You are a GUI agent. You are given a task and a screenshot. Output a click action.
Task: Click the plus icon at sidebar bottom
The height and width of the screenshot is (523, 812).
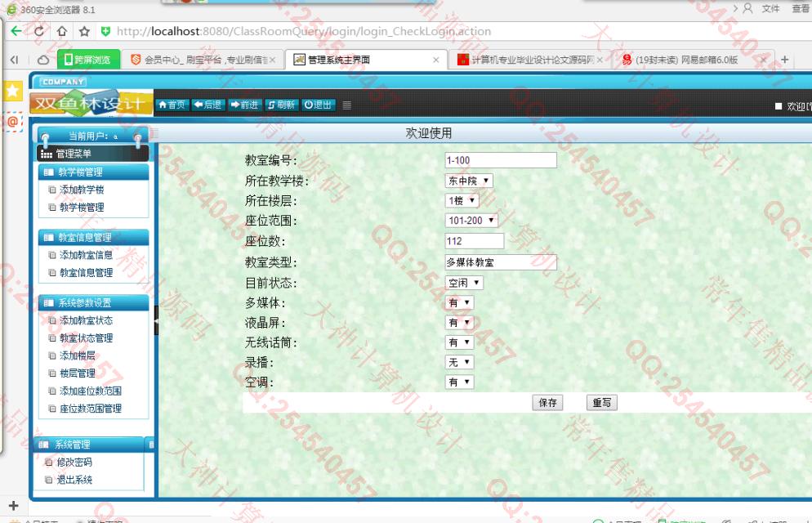click(x=13, y=505)
